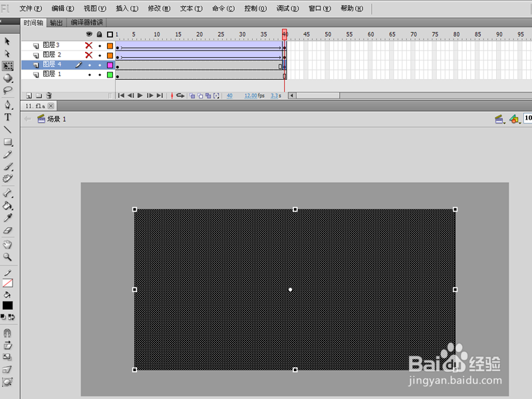Toggle visibility dot of 图层 1

pos(90,74)
